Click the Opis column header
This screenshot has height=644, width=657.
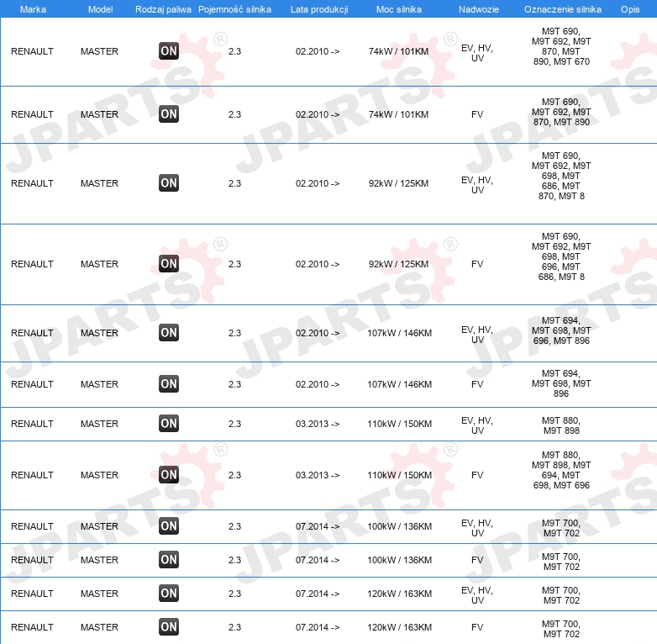(x=630, y=9)
